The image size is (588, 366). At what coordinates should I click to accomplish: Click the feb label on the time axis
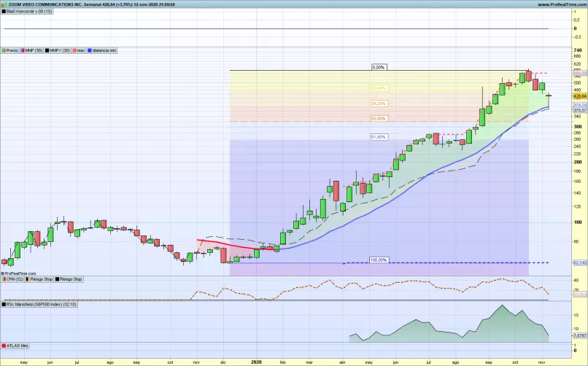(x=283, y=362)
